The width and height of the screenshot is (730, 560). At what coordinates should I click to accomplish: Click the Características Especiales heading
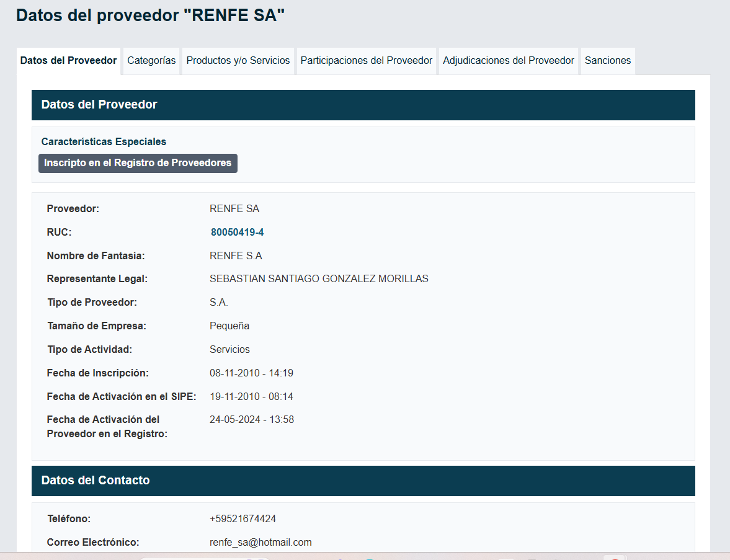pyautogui.click(x=104, y=141)
